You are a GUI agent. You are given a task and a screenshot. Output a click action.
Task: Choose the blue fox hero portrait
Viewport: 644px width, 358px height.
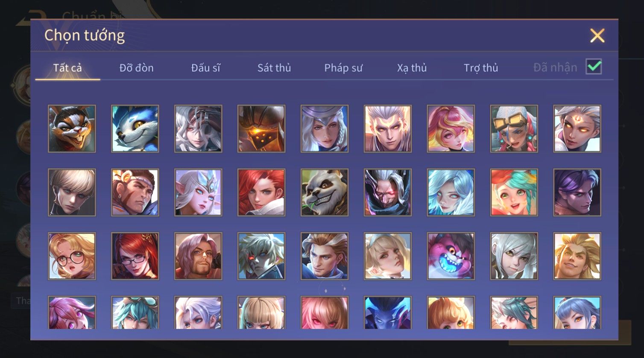pos(135,129)
